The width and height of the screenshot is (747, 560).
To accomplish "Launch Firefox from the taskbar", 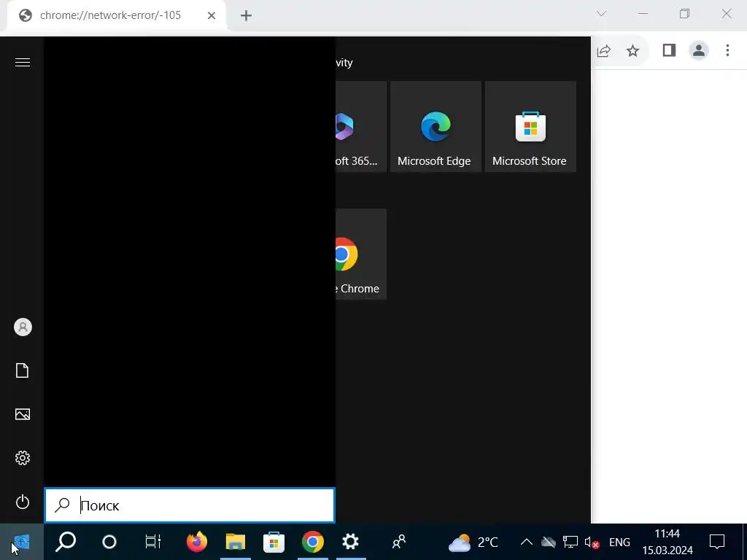I will pos(196,542).
